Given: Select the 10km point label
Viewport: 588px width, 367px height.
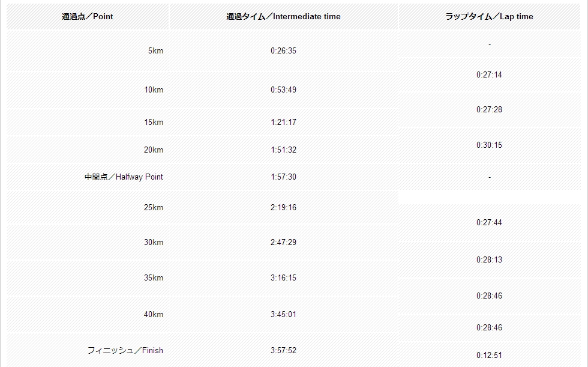Looking at the screenshot, I should pos(154,90).
